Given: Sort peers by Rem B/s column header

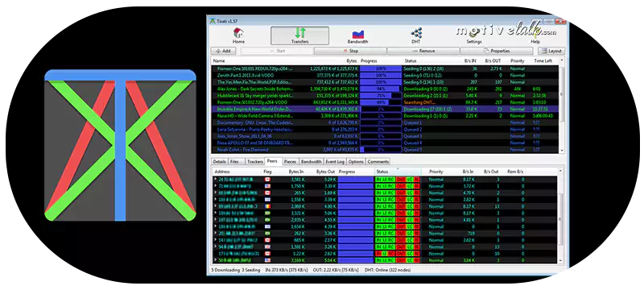Looking at the screenshot, I should pyautogui.click(x=515, y=172).
